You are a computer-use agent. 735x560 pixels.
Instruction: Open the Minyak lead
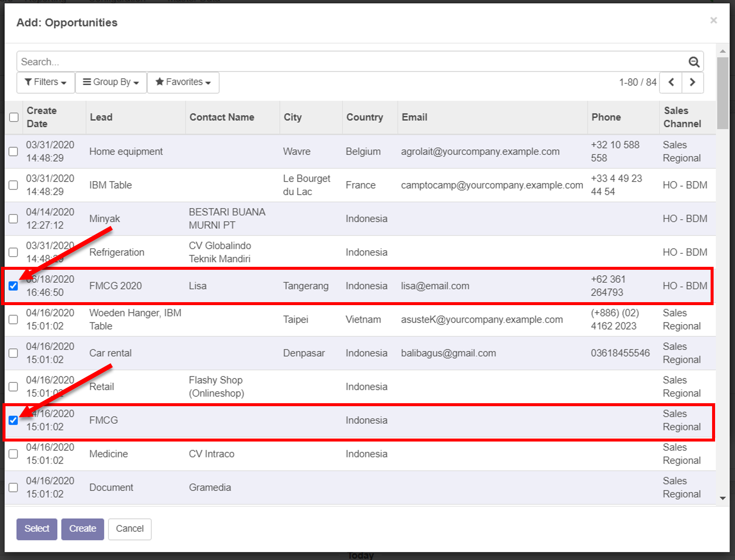coord(105,219)
